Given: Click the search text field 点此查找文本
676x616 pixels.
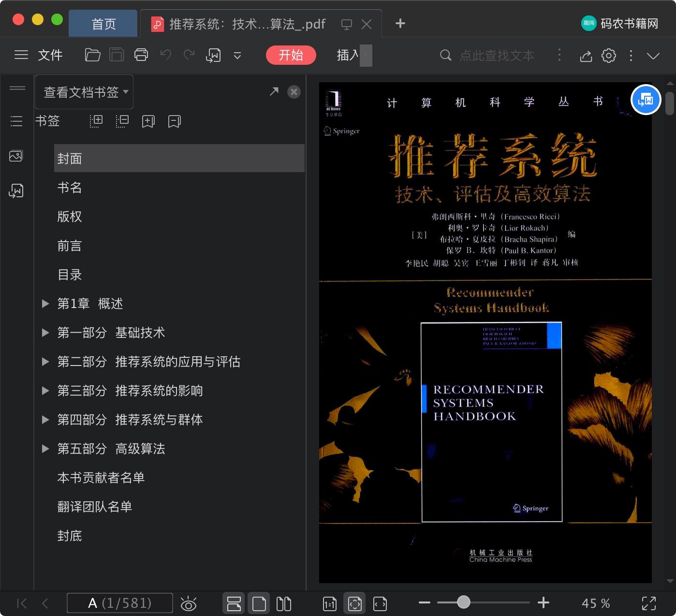Looking at the screenshot, I should (497, 56).
